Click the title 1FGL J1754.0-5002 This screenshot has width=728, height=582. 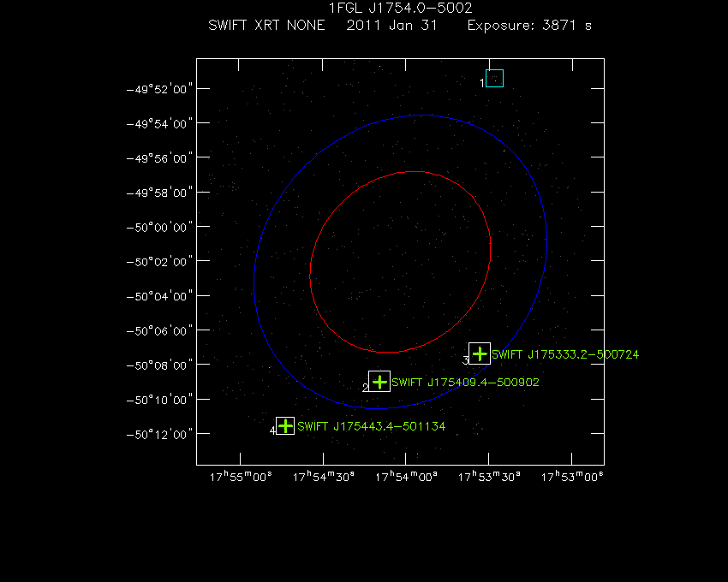[x=400, y=8]
